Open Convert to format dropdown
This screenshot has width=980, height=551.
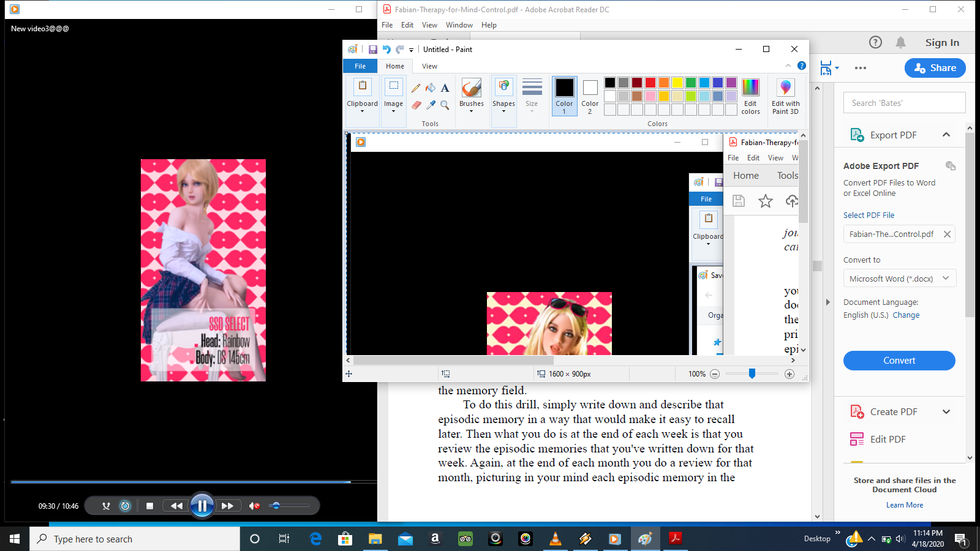click(x=899, y=279)
